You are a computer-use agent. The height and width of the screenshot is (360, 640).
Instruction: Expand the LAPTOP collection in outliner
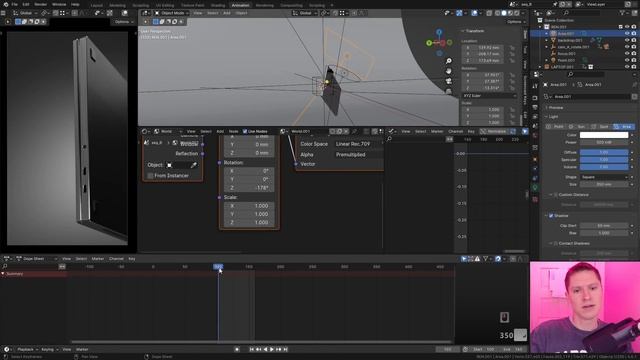(x=540, y=67)
